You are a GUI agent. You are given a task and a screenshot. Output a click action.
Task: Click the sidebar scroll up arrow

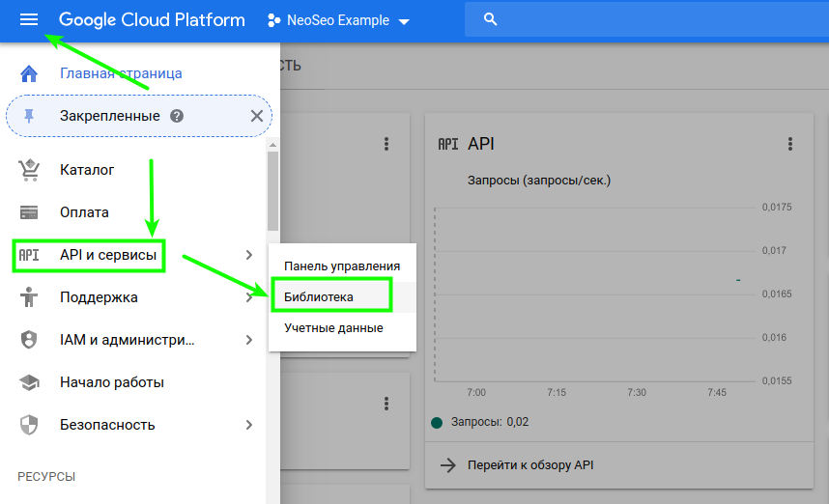[272, 145]
